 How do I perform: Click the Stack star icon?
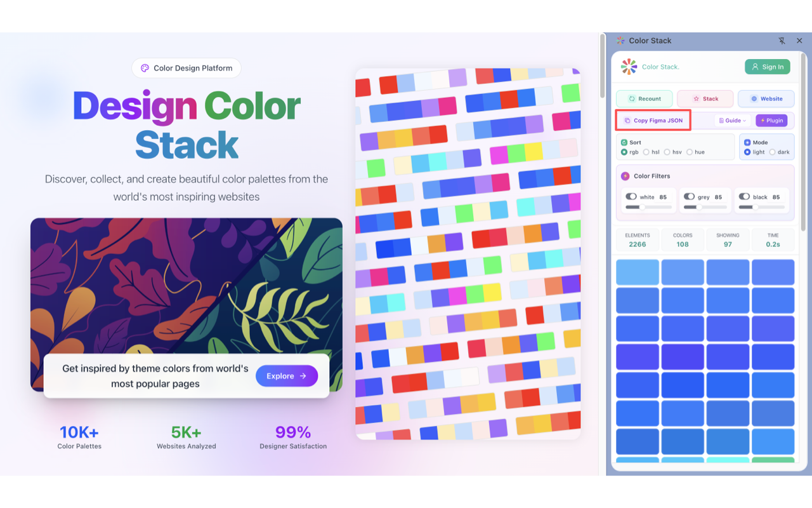696,99
